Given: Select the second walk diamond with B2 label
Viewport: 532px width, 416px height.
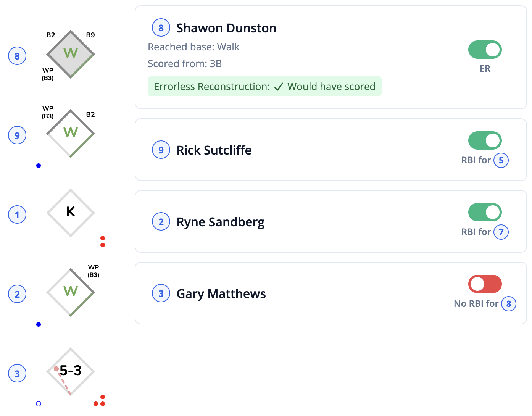Looking at the screenshot, I should (71, 133).
